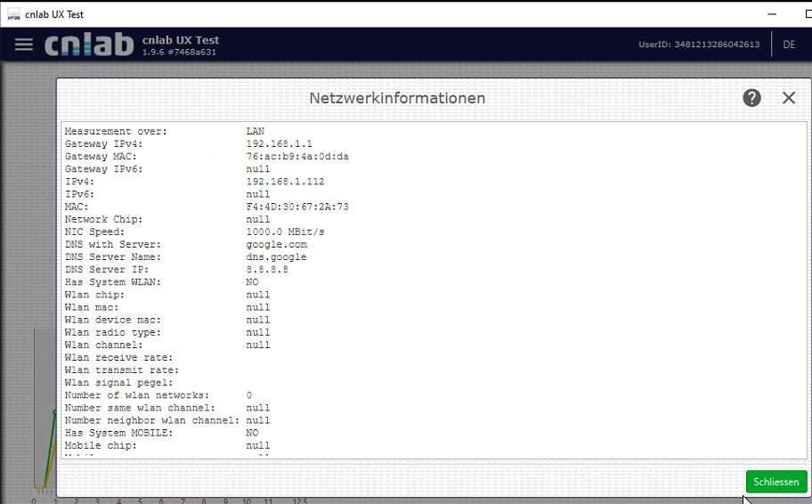Click the MAC address F4:4D:30:67:2A:73
The image size is (812, 504).
tap(297, 207)
